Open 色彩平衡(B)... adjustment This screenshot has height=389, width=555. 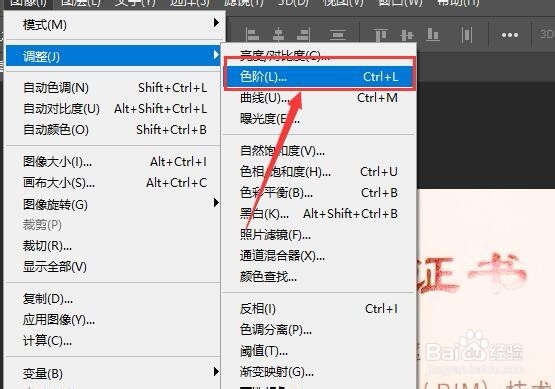[x=319, y=193]
